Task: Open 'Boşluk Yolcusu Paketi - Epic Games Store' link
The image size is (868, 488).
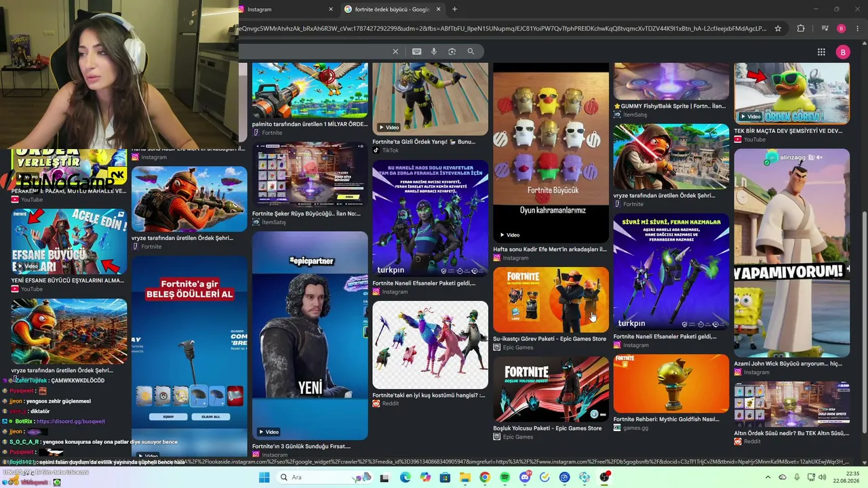Action: click(547, 428)
